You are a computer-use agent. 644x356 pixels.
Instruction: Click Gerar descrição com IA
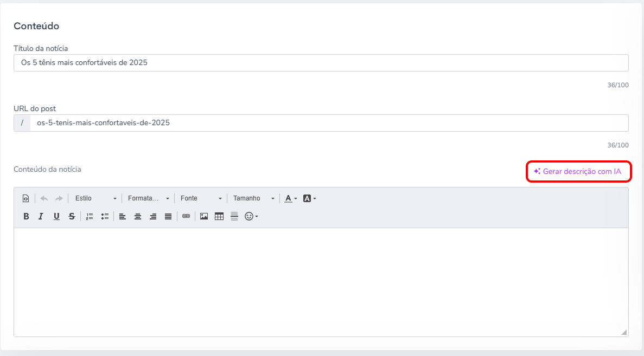(x=578, y=171)
